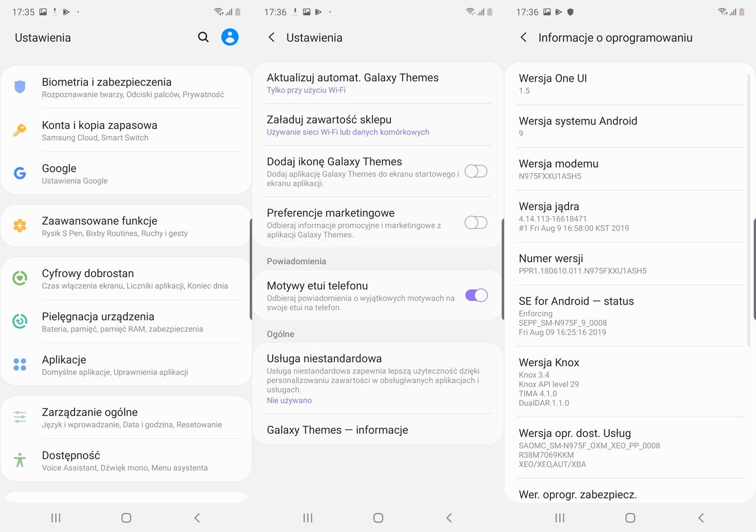The height and width of the screenshot is (532, 756).
Task: Tap the Dostępność person icon
Action: coord(20,460)
